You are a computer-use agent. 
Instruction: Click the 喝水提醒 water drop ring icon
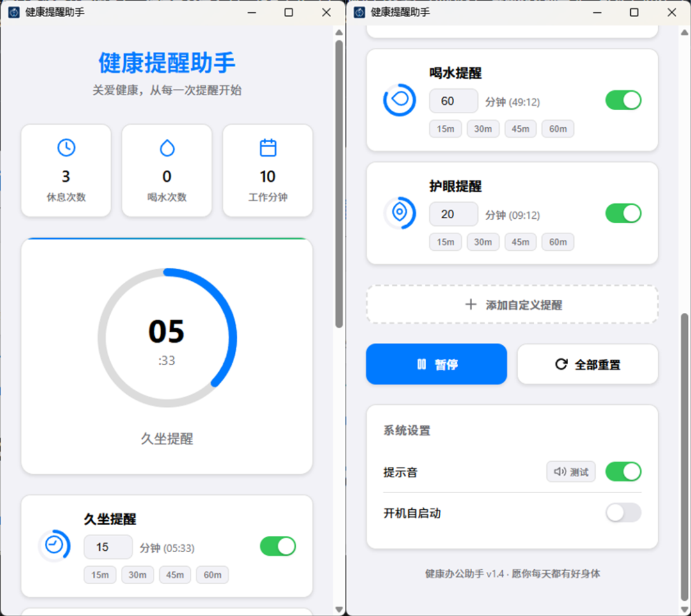(399, 100)
